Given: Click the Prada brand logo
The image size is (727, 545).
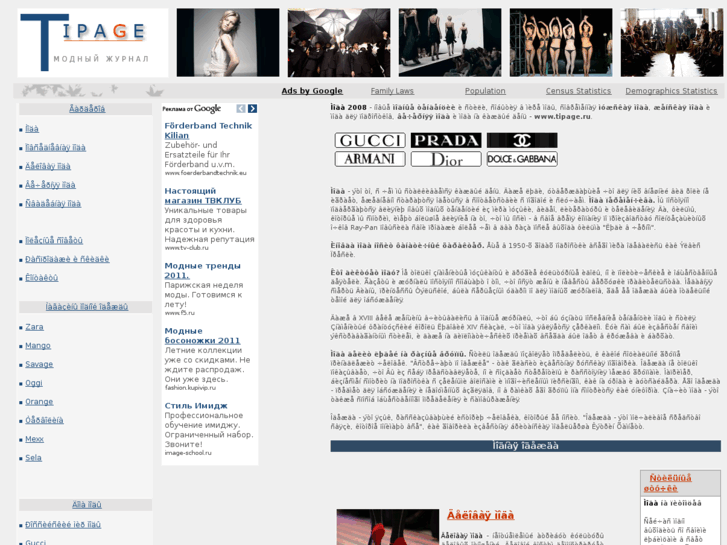Looking at the screenshot, I should click(x=446, y=140).
